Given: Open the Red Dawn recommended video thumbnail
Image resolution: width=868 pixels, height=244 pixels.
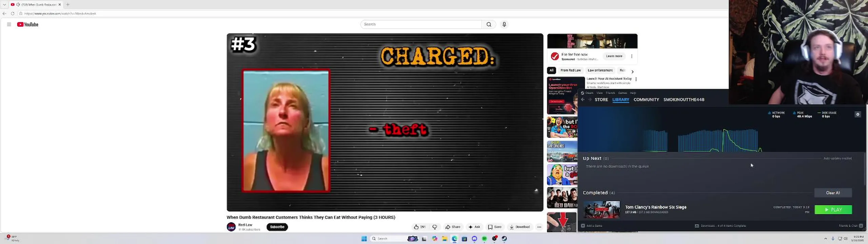Looking at the screenshot, I should coord(562,198).
